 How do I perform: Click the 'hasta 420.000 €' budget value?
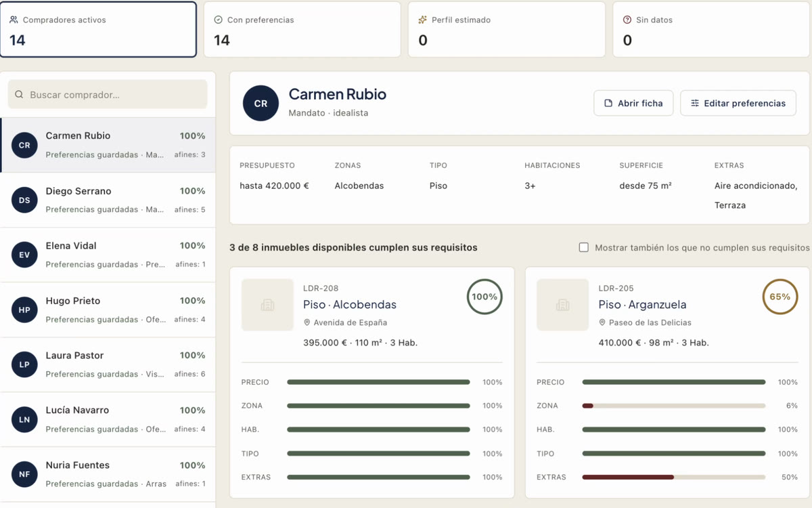[274, 186]
